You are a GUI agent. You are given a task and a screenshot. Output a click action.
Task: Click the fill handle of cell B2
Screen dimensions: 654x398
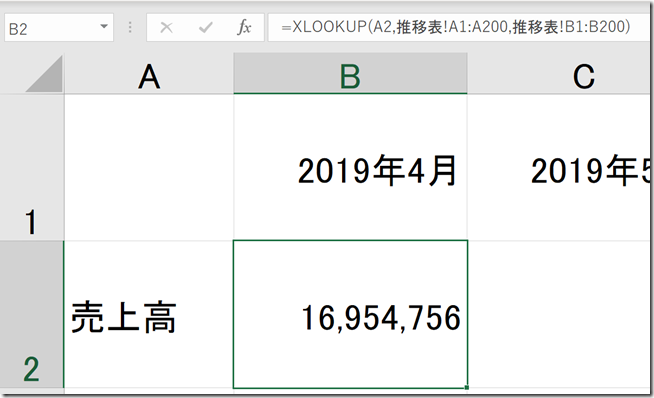click(x=467, y=388)
